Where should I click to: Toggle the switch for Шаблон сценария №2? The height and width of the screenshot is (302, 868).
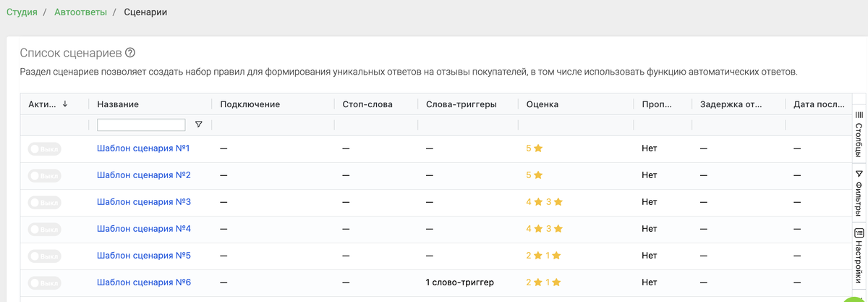45,175
